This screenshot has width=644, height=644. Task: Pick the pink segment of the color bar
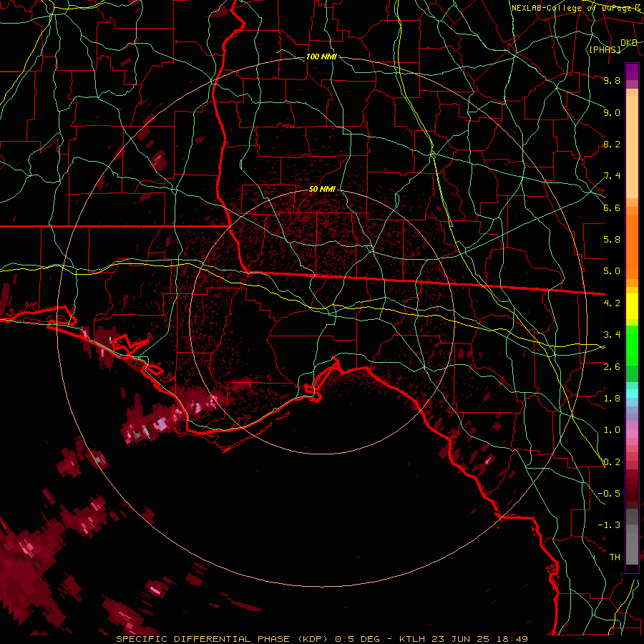point(632,434)
